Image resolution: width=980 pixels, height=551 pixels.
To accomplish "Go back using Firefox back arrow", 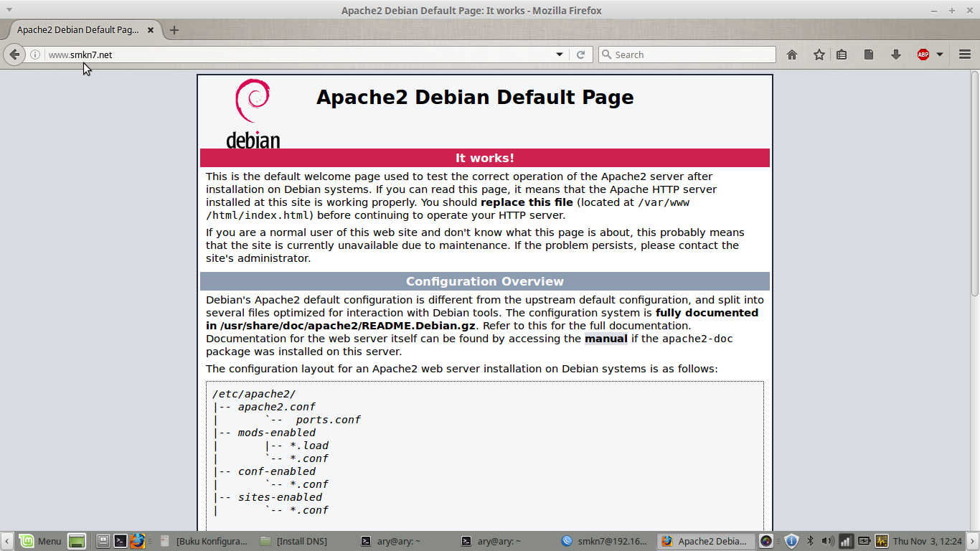I will 14,55.
